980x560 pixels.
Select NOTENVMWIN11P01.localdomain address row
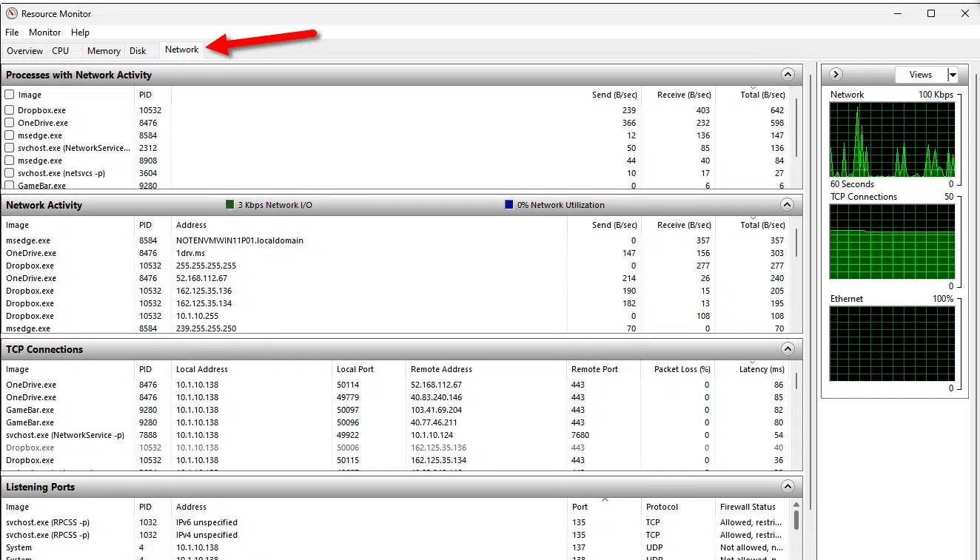[397, 240]
